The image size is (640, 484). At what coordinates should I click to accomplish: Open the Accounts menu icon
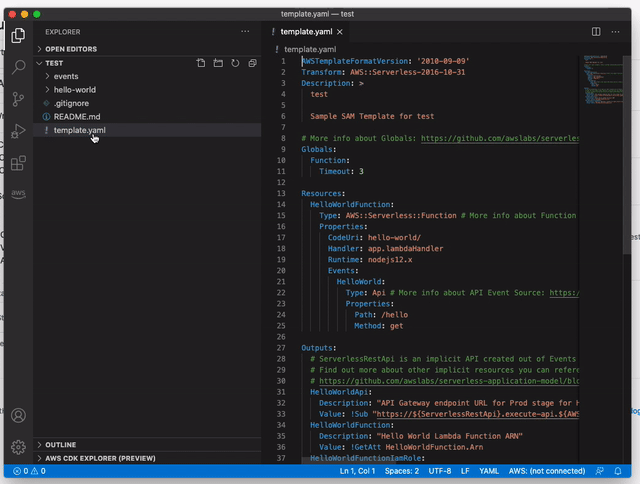[18, 415]
